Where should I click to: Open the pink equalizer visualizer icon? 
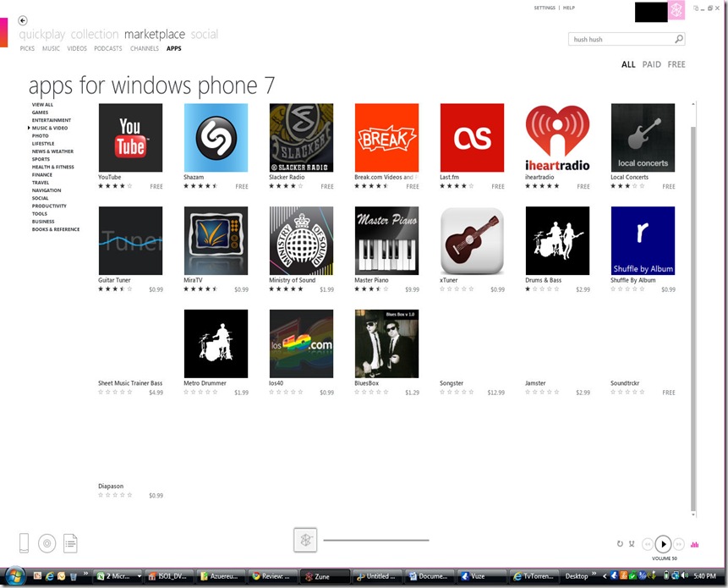(694, 544)
